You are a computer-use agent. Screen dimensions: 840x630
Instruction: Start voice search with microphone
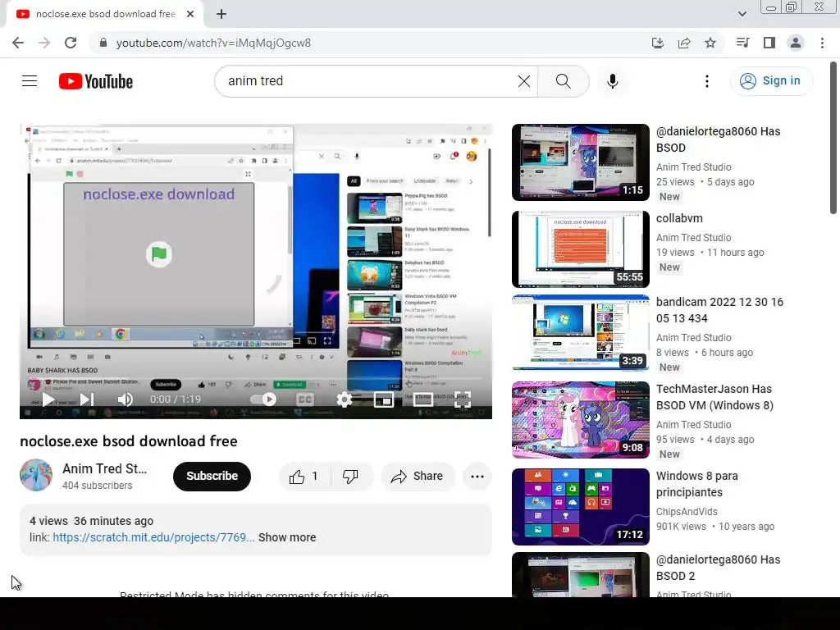[613, 81]
